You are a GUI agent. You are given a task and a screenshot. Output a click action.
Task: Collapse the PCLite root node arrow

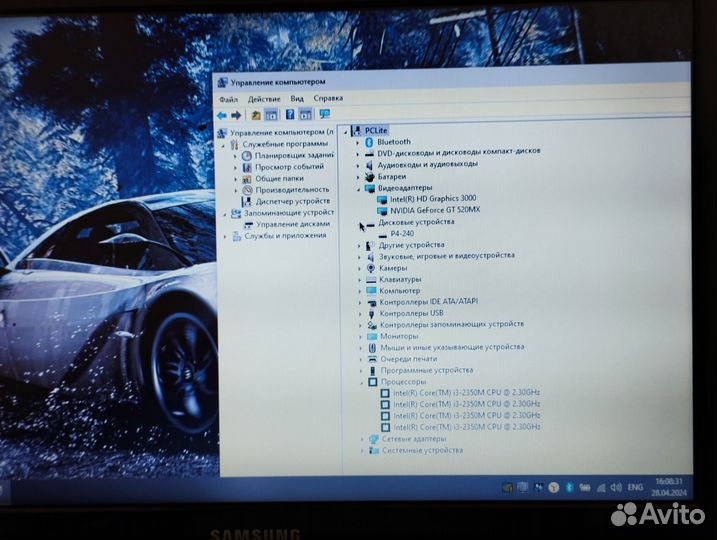click(346, 133)
